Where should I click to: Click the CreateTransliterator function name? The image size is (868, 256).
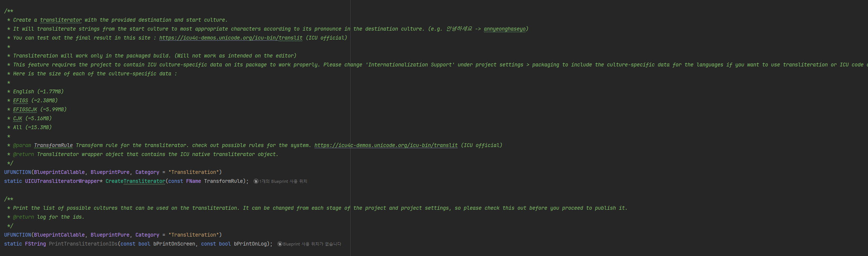(x=135, y=181)
